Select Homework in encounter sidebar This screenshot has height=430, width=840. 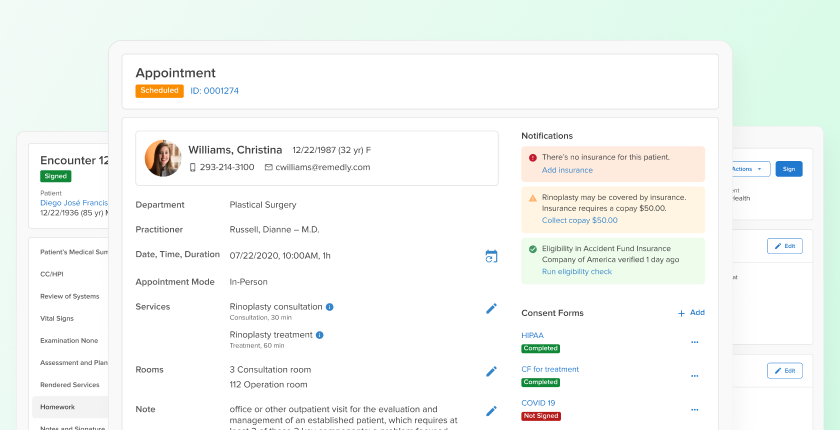click(x=57, y=407)
